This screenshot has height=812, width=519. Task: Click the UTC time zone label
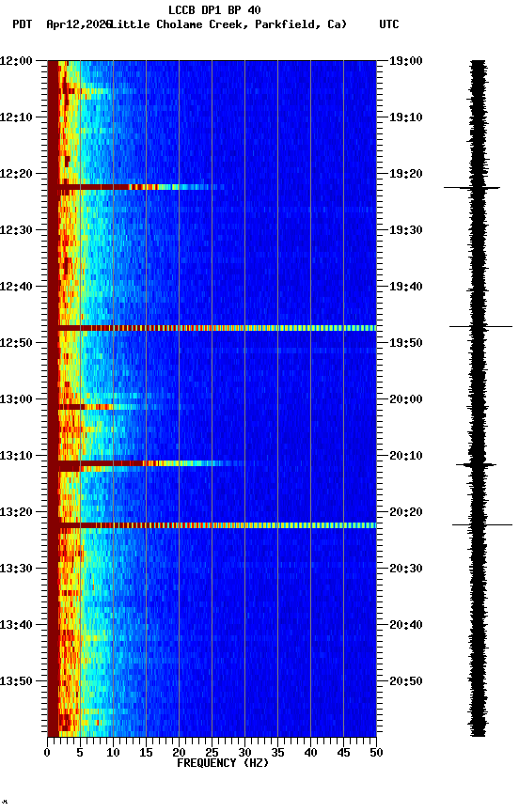(389, 24)
